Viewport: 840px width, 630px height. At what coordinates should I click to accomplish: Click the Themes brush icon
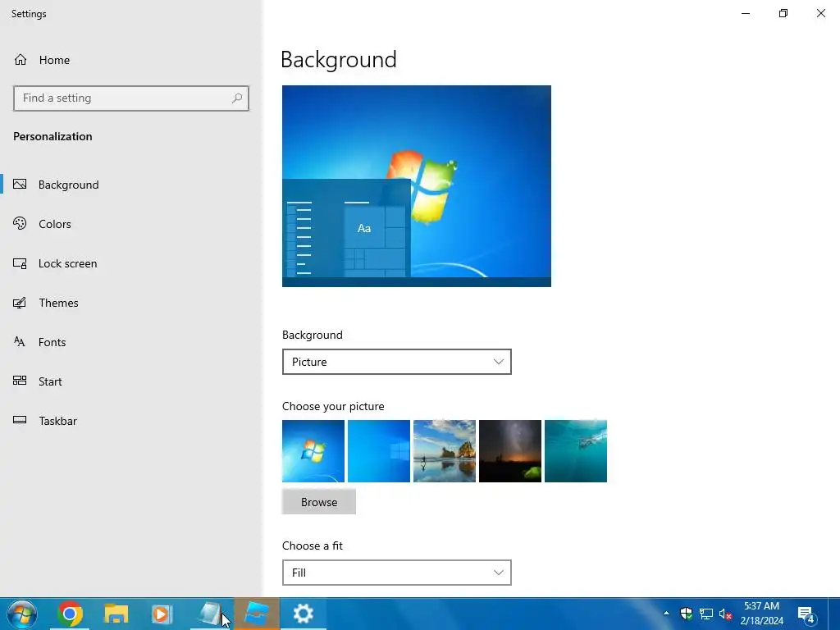(20, 303)
